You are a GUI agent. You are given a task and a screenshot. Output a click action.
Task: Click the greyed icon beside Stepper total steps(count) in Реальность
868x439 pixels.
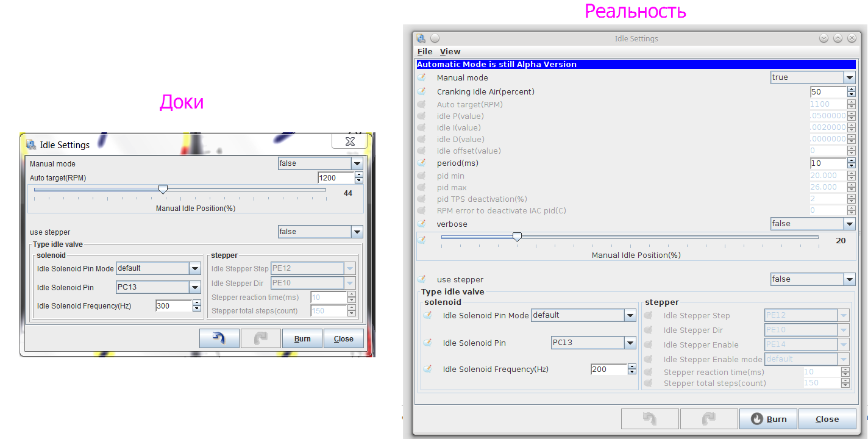pyautogui.click(x=649, y=383)
